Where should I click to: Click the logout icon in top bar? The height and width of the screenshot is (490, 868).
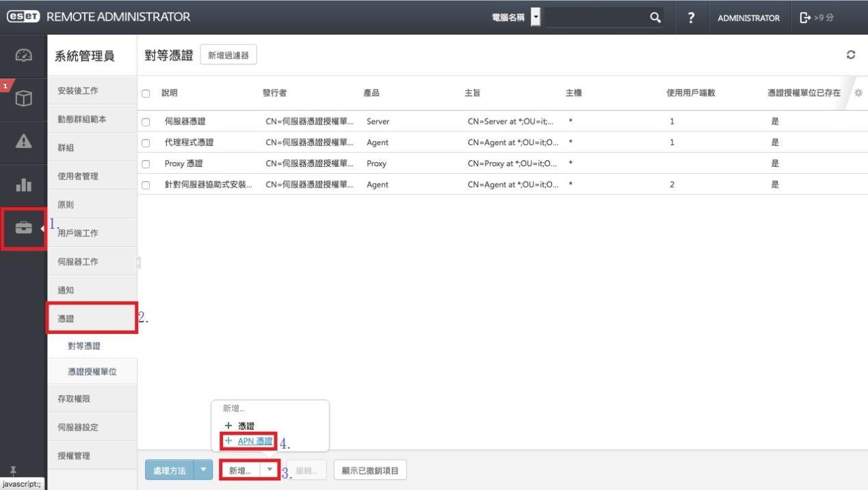(804, 17)
